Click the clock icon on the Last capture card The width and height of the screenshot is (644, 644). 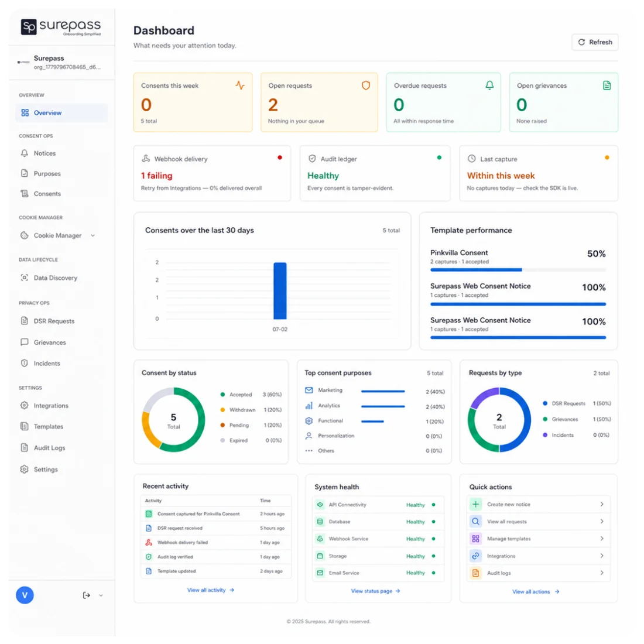click(472, 159)
